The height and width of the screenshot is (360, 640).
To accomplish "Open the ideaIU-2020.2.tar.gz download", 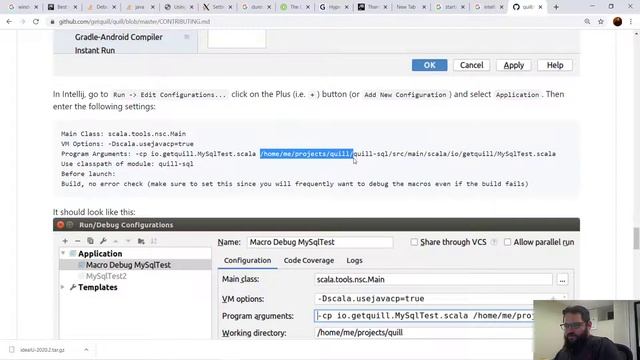I will (42, 350).
